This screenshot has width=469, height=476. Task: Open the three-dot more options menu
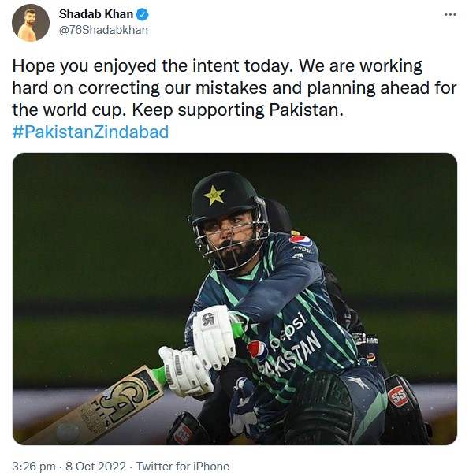[450, 14]
